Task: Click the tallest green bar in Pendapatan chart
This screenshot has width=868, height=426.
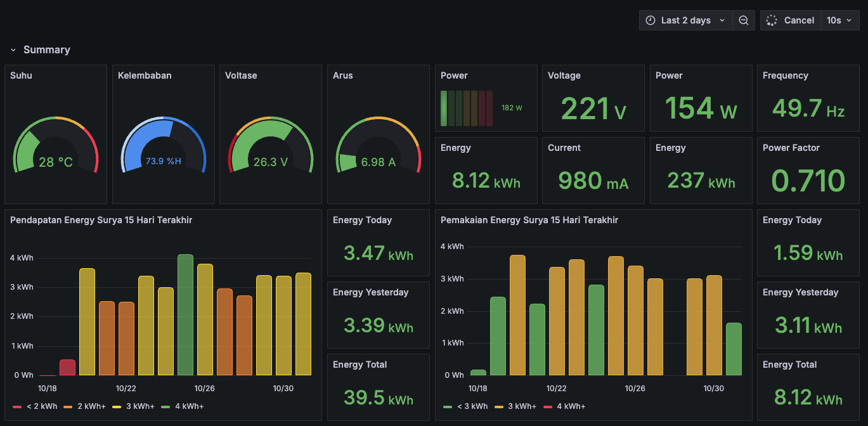Action: click(185, 314)
